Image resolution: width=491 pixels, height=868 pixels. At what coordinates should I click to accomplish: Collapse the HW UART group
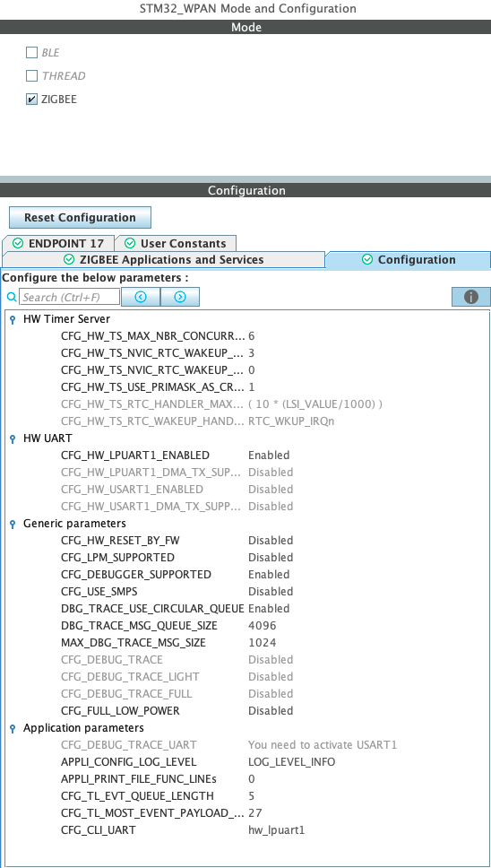[13, 439]
